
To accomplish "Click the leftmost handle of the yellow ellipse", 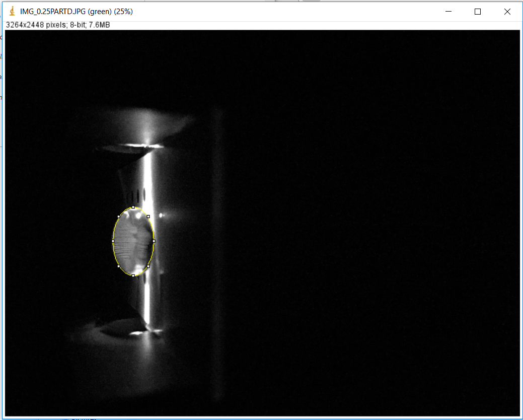I will (x=113, y=241).
